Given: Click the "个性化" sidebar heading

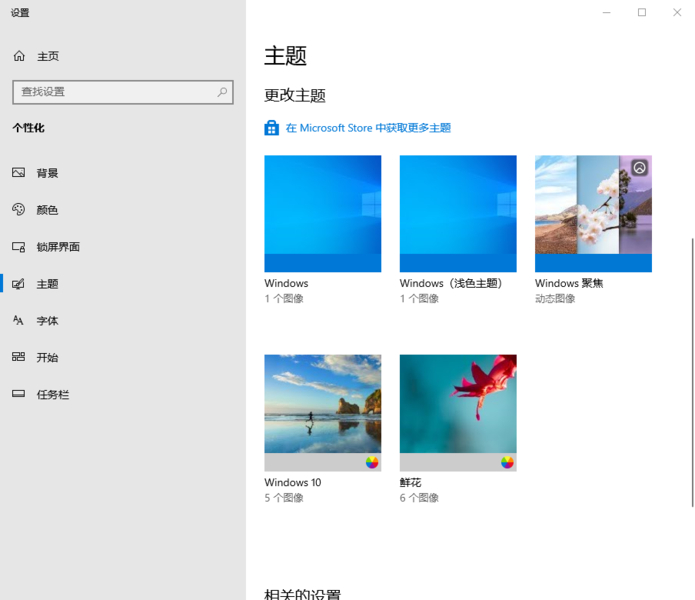Looking at the screenshot, I should pos(28,128).
